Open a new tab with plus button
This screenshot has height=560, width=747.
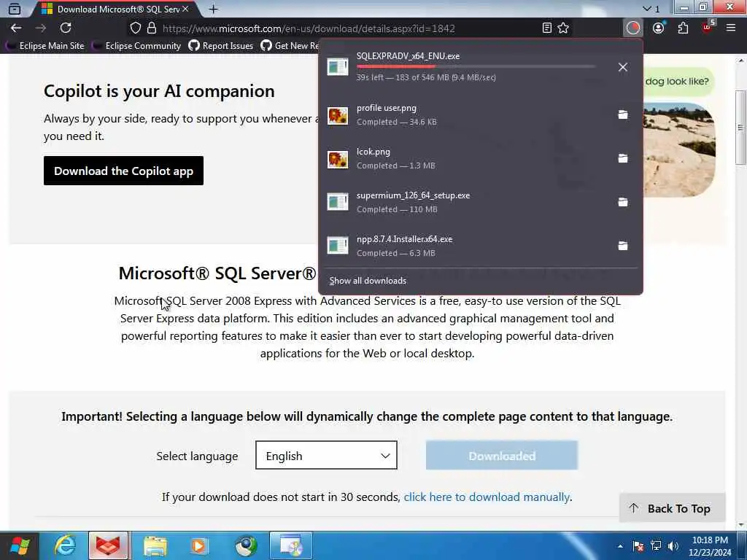click(x=214, y=9)
